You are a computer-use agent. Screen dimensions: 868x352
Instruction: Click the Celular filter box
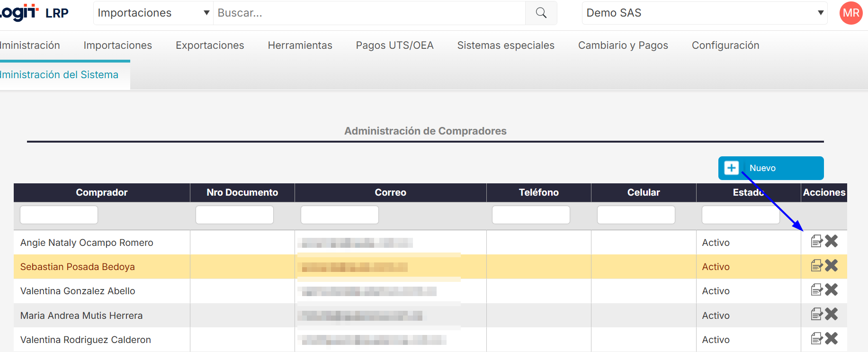pyautogui.click(x=636, y=215)
